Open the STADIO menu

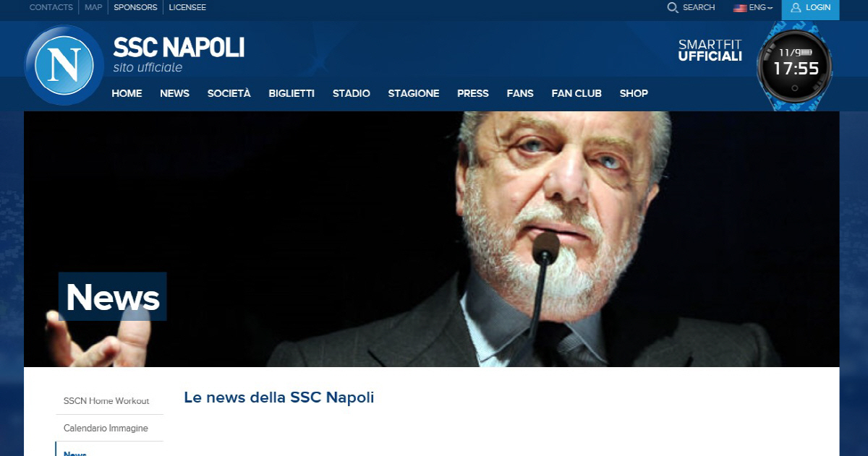coord(352,93)
